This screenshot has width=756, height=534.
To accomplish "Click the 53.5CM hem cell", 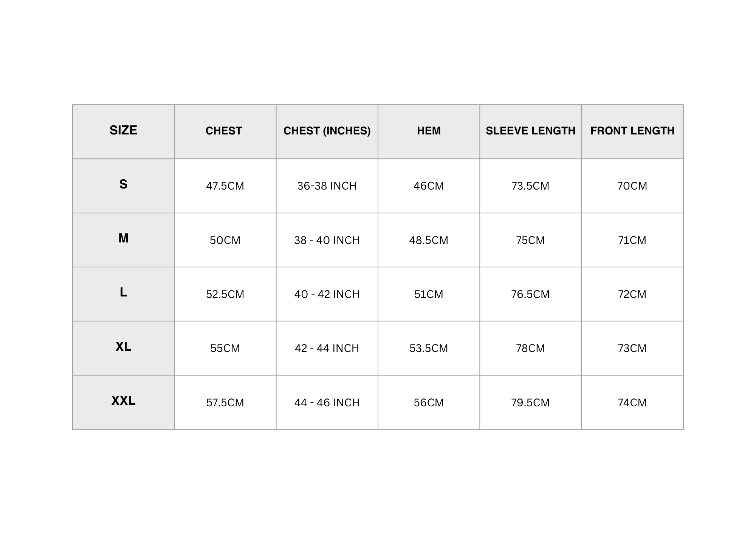I will [x=429, y=348].
